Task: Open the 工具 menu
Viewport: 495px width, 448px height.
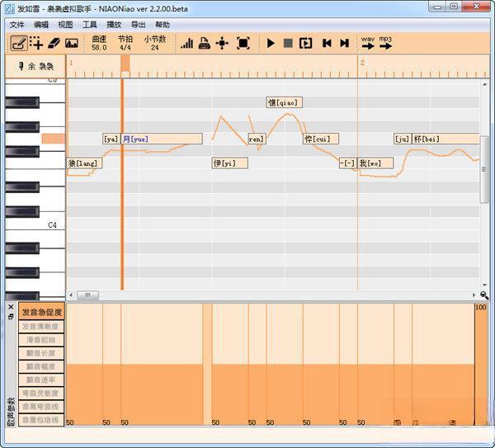Action: click(x=90, y=25)
